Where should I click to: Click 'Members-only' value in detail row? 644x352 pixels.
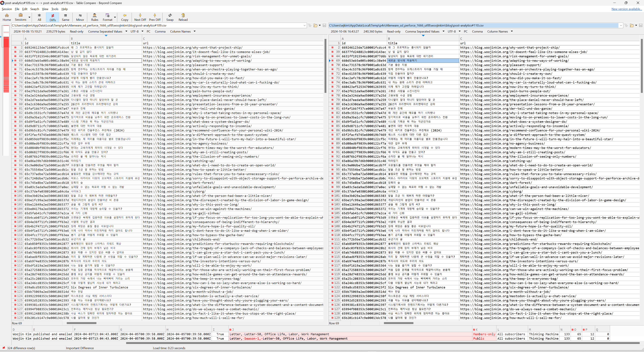(484, 334)
